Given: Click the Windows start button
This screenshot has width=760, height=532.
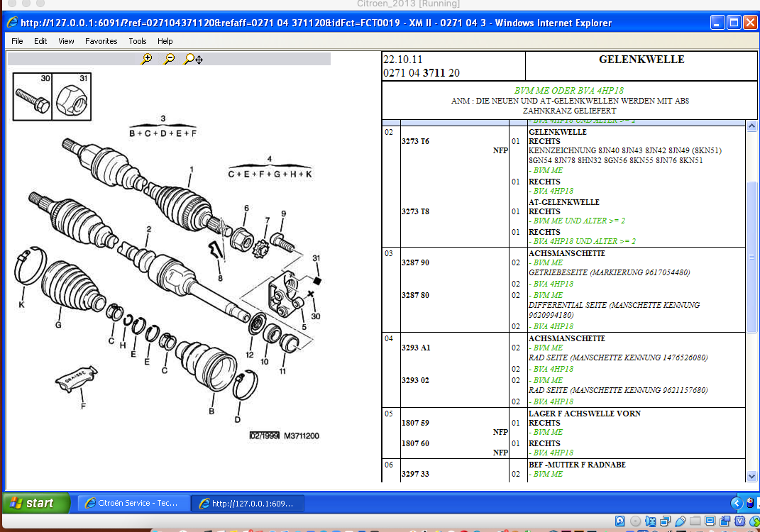Looking at the screenshot, I should [x=36, y=503].
